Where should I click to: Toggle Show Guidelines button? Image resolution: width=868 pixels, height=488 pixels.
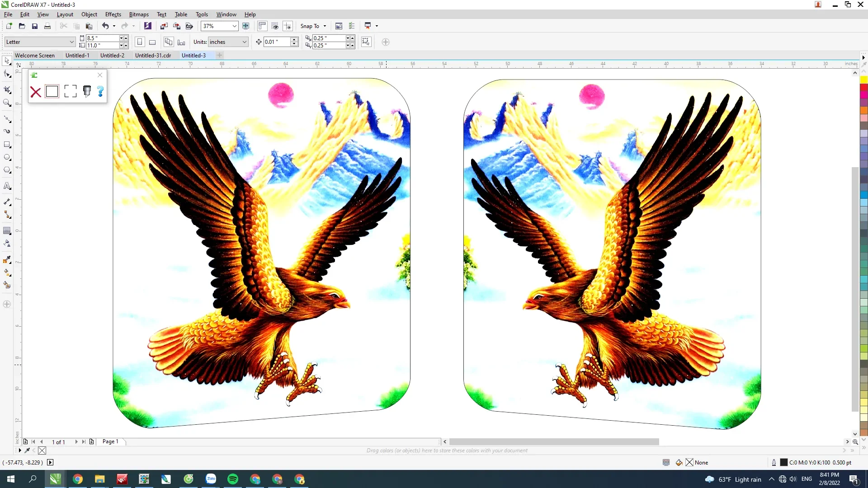click(288, 26)
